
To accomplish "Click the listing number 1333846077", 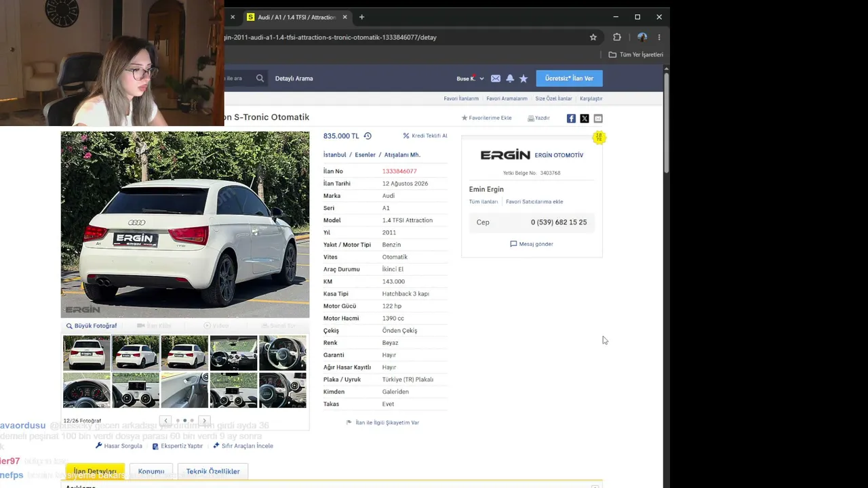I will [399, 171].
